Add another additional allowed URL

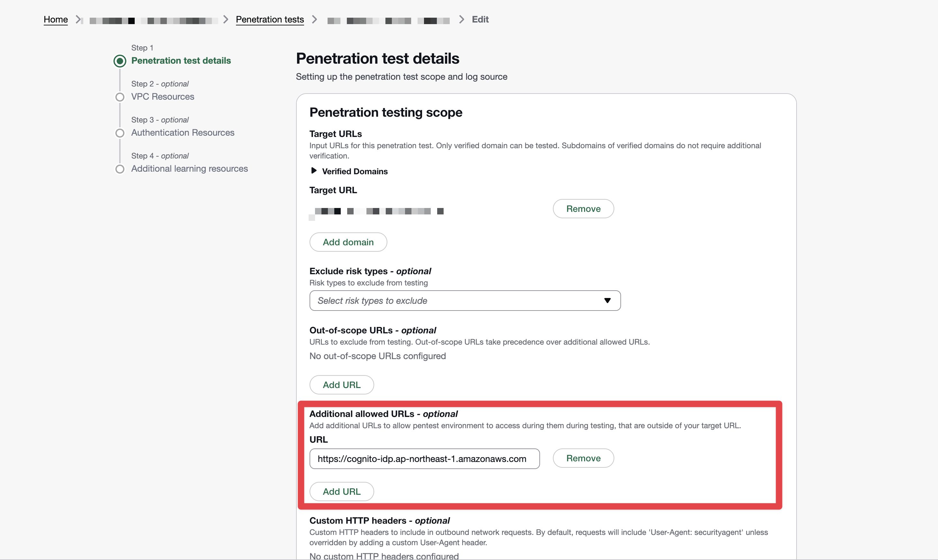341,491
